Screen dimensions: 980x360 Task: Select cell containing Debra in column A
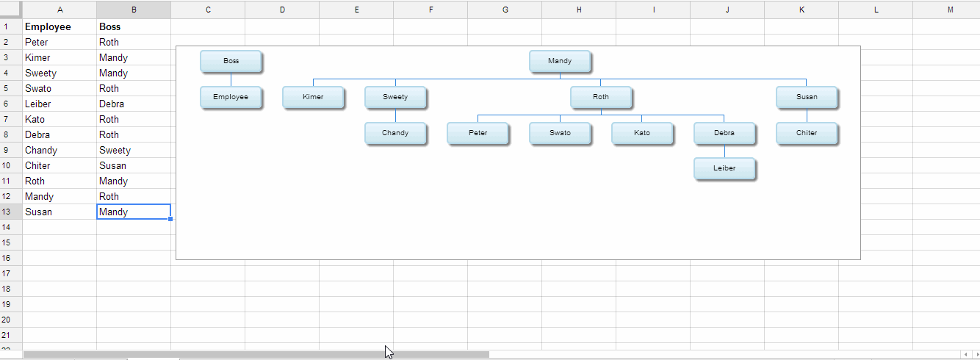(60, 134)
